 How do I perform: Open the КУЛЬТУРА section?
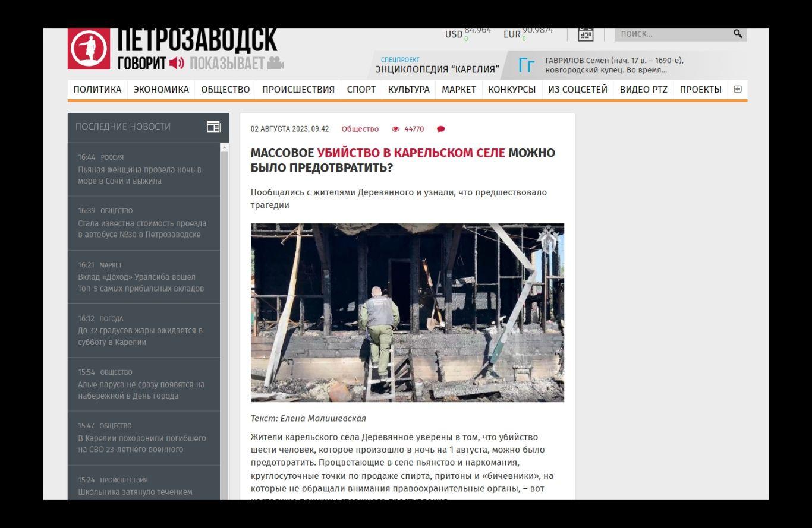(409, 90)
